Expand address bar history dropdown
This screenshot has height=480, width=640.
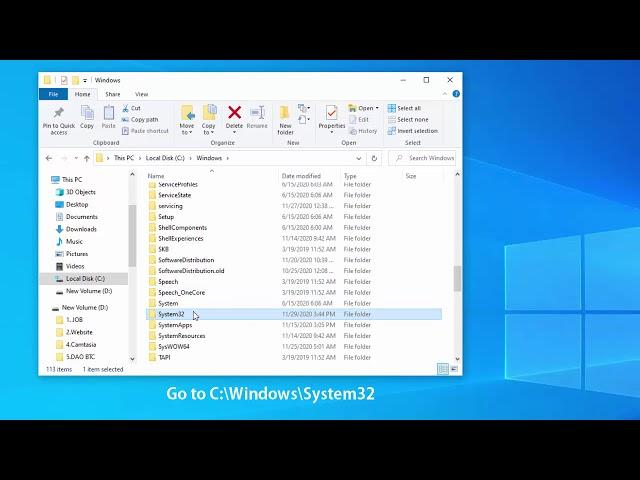[x=358, y=158]
